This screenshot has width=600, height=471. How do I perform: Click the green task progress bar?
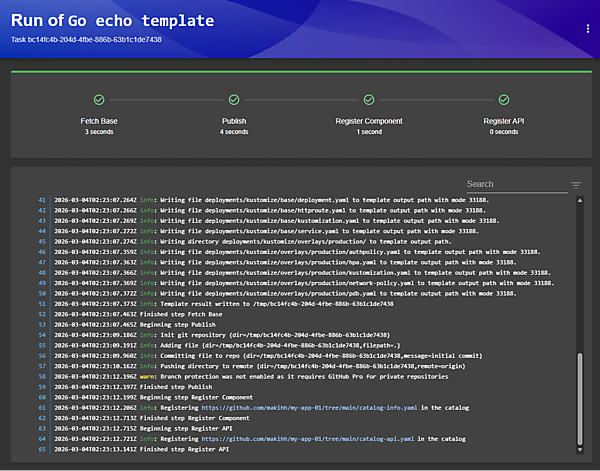pos(300,72)
